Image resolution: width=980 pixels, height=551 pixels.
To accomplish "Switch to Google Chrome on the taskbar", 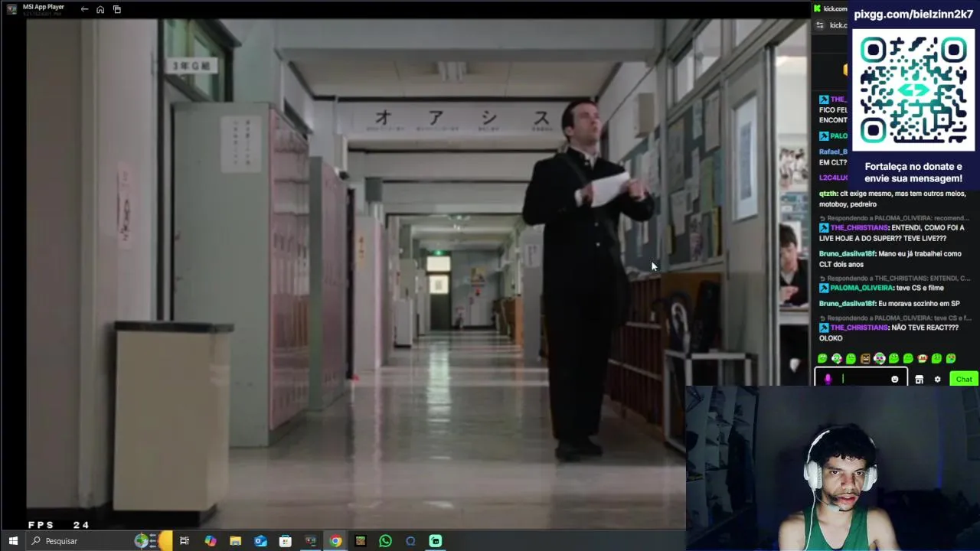I will (335, 541).
